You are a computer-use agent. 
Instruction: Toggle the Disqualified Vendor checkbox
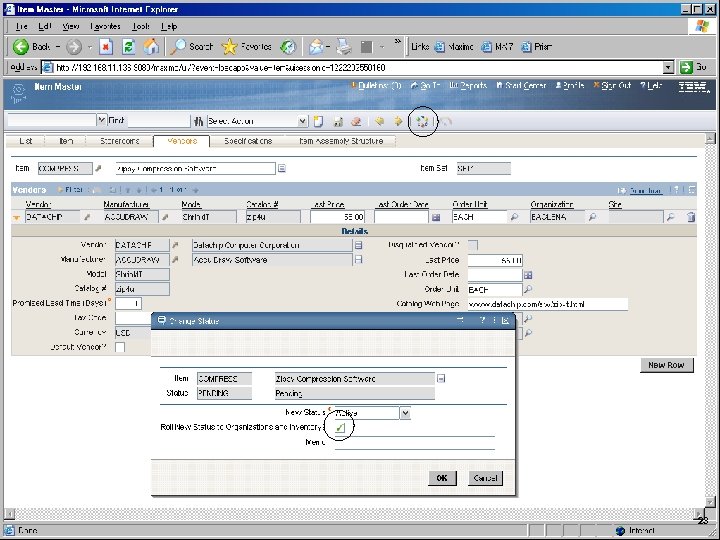click(472, 245)
